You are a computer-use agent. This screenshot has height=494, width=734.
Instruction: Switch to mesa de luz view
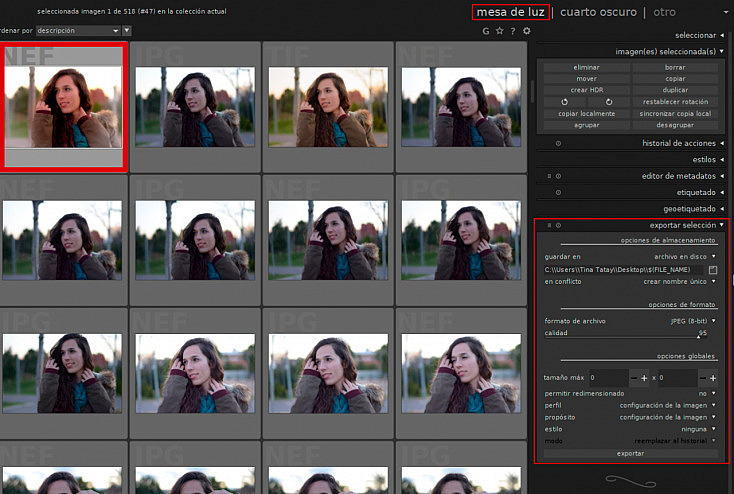pos(510,12)
